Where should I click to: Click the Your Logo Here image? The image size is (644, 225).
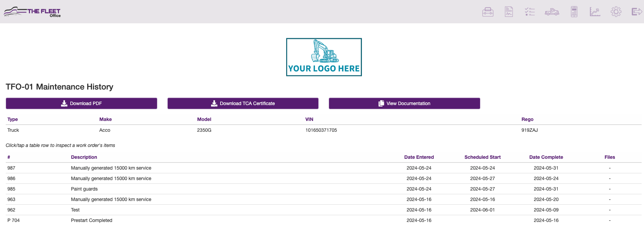(324, 57)
